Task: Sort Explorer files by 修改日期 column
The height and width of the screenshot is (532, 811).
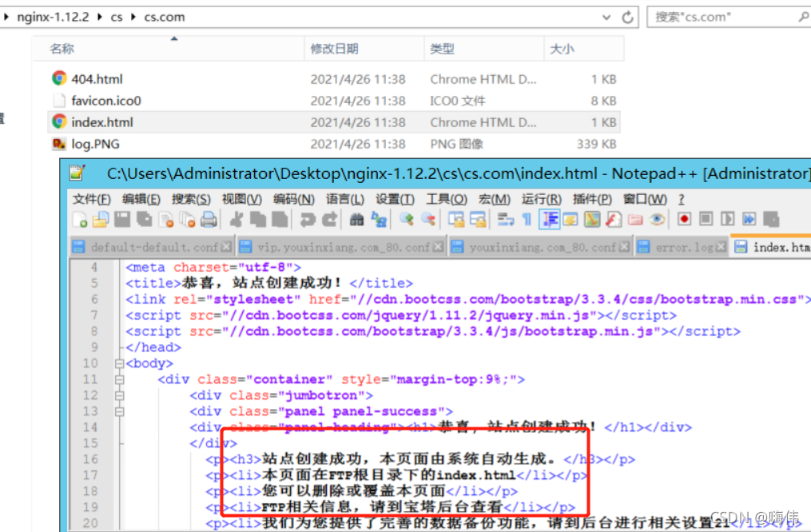Action: [364, 49]
